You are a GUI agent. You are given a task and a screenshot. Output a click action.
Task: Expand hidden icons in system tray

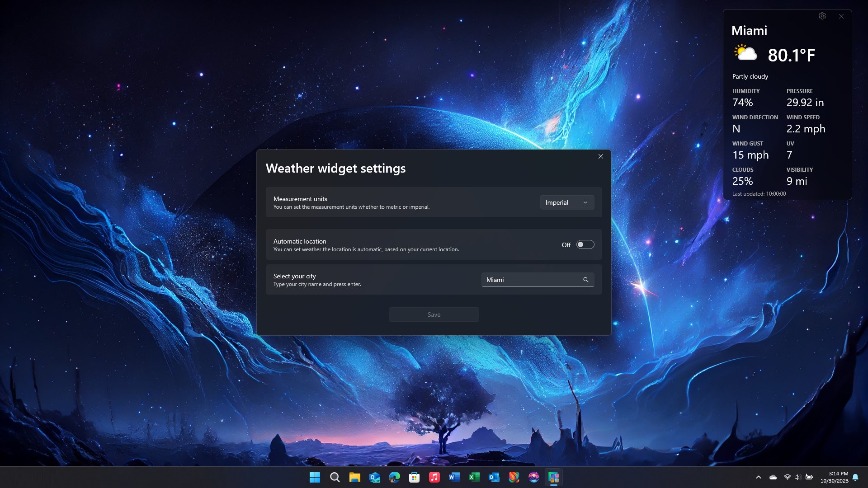click(x=759, y=477)
